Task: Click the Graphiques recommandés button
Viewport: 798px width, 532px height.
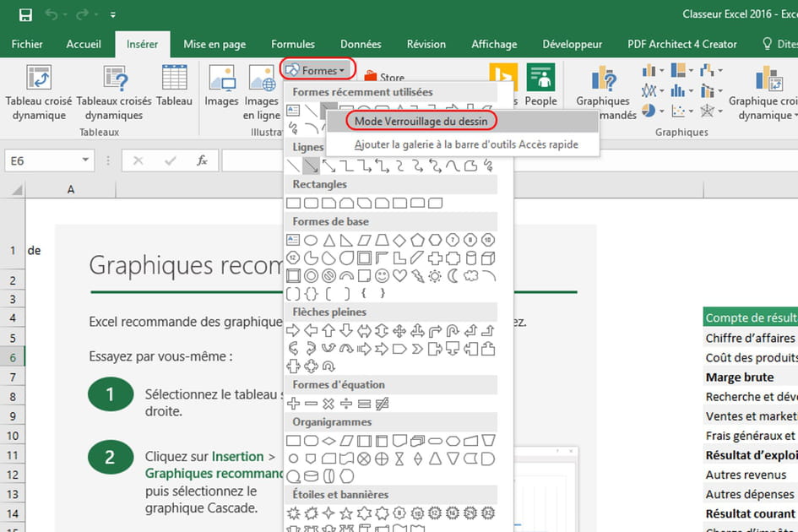Action: tap(603, 91)
